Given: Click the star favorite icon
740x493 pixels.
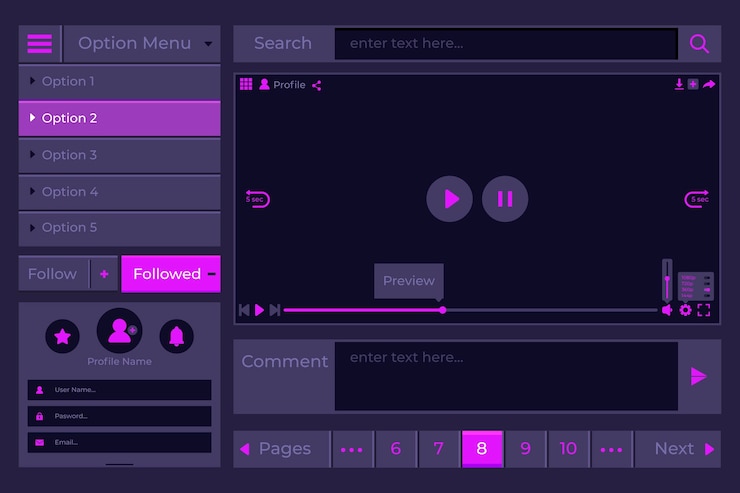Looking at the screenshot, I should point(62,336).
